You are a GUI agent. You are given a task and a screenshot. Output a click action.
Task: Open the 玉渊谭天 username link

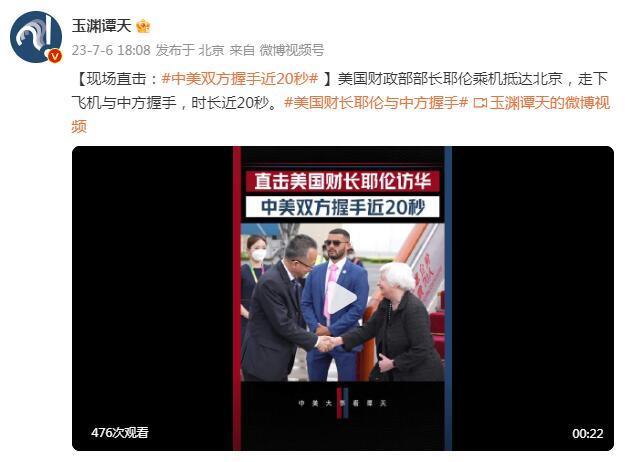point(102,26)
